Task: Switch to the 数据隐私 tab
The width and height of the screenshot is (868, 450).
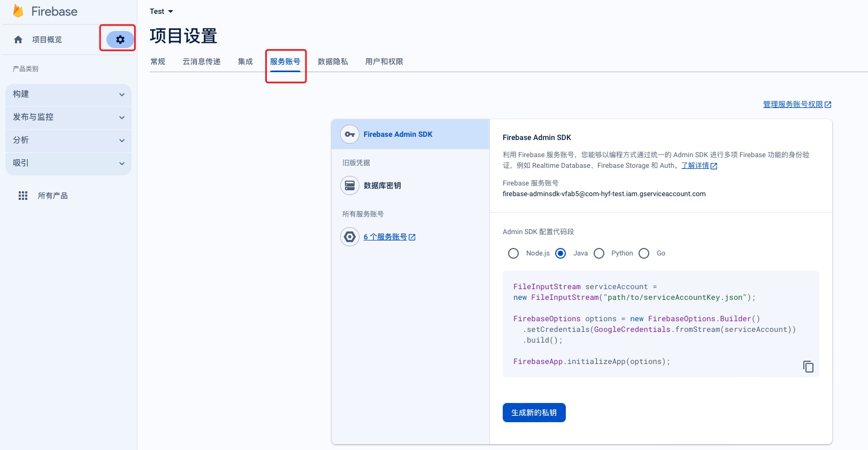Action: pos(333,61)
